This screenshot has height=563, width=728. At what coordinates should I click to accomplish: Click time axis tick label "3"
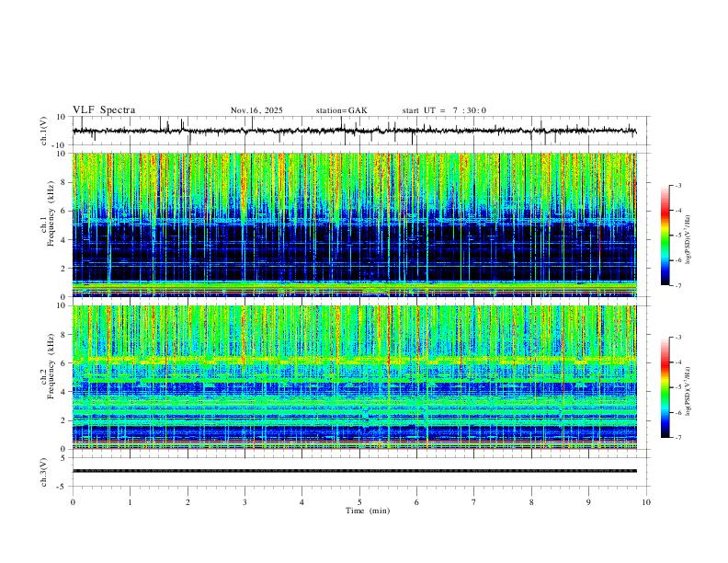coord(245,502)
